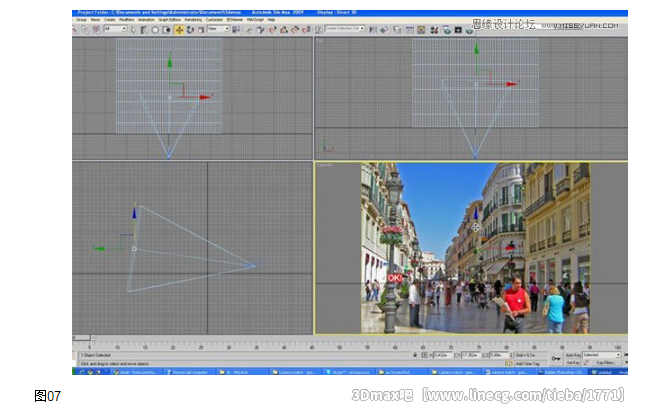The height and width of the screenshot is (414, 664).
Task: Open the Animation menu
Action: 146,20
